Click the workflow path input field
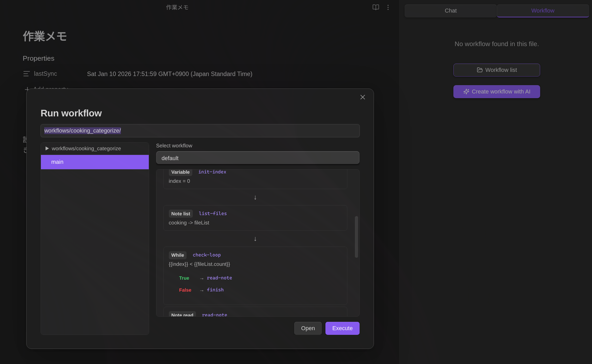The width and height of the screenshot is (592, 364). [x=200, y=131]
